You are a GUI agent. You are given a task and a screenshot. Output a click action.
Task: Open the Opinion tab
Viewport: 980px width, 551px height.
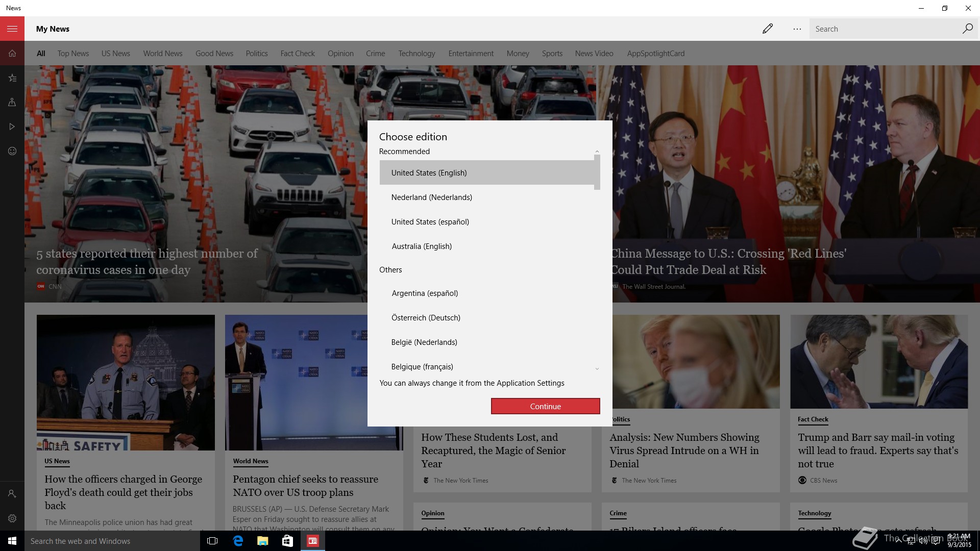click(340, 54)
